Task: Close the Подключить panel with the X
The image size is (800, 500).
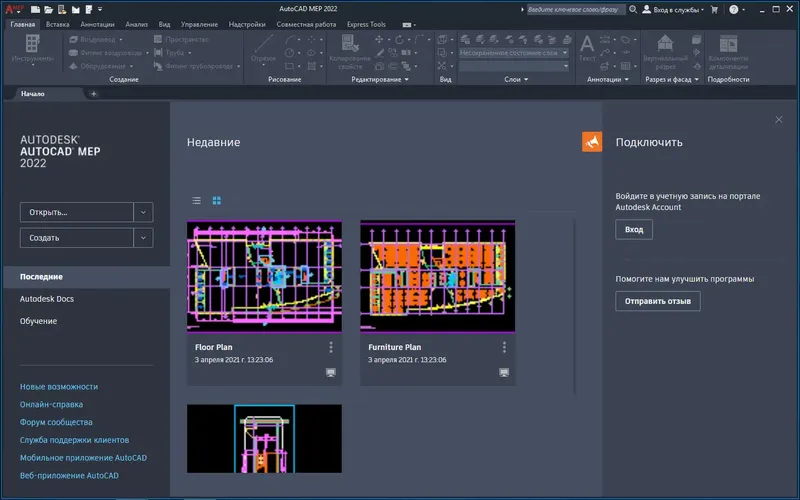Action: [779, 120]
